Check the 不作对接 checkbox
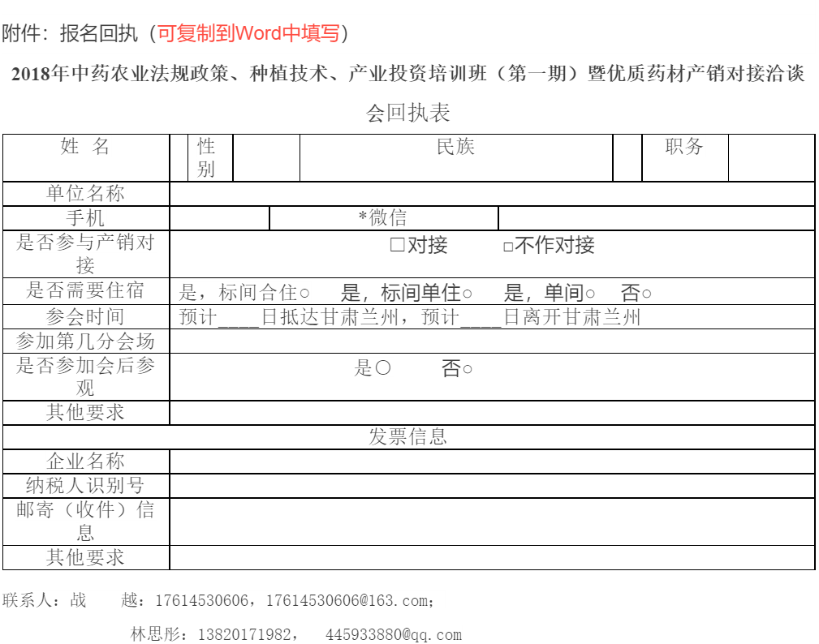The height and width of the screenshot is (644, 819). click(x=508, y=247)
